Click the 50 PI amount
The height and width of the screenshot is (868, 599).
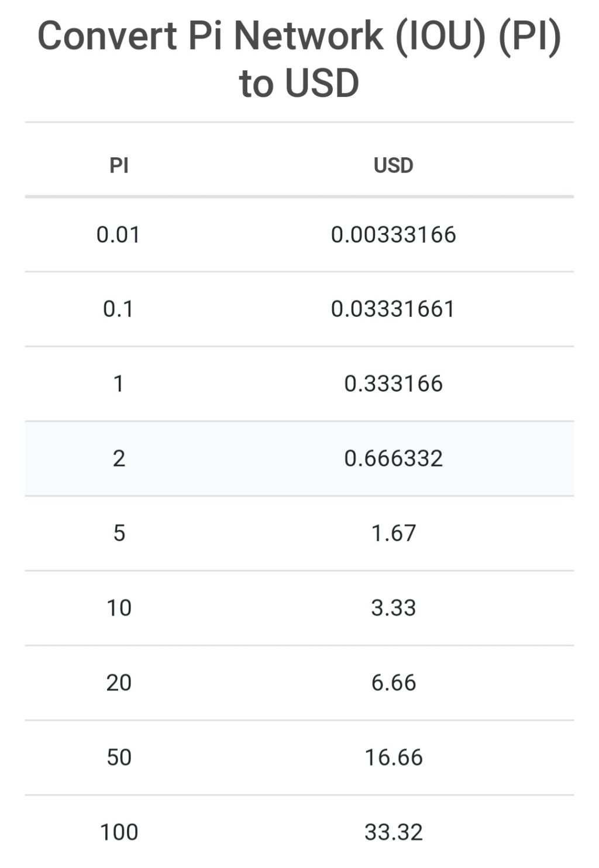119,758
